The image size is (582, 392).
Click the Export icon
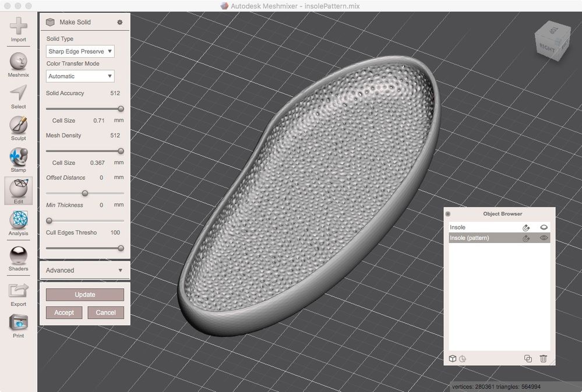(18, 294)
